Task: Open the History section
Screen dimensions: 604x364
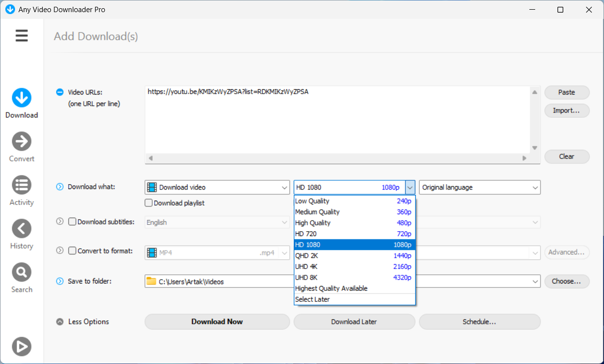Action: pyautogui.click(x=22, y=229)
